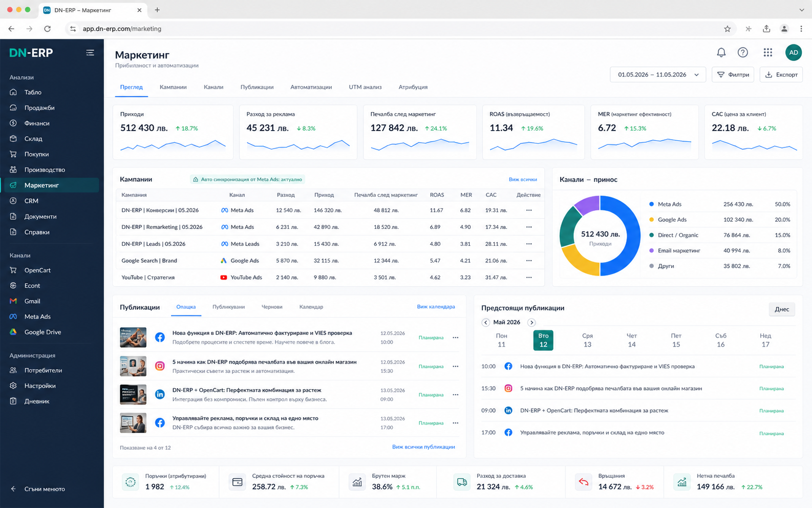The height and width of the screenshot is (508, 812).
Task: Switch to the Атрибуция tab
Action: tap(413, 87)
